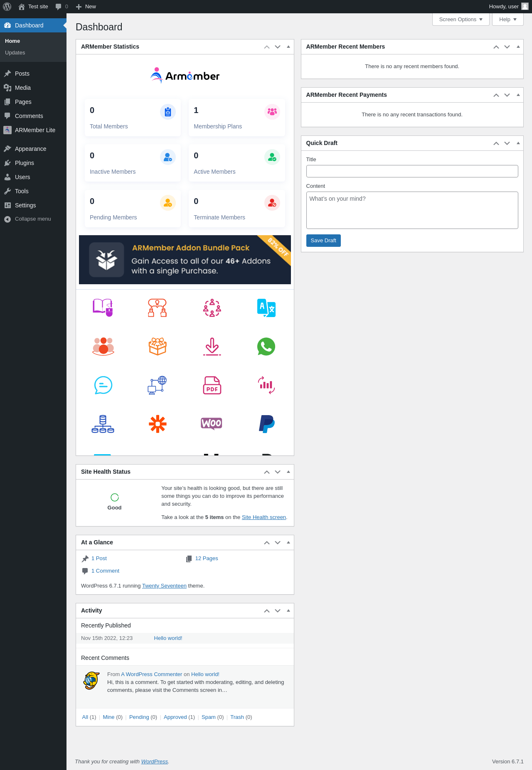Open the Site Health screen link

(264, 517)
